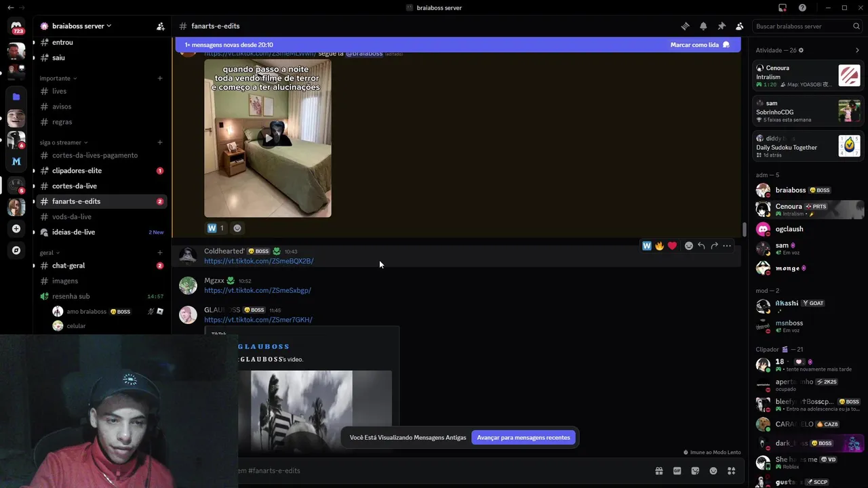Open add reaction picker on hovered message

pyautogui.click(x=688, y=245)
